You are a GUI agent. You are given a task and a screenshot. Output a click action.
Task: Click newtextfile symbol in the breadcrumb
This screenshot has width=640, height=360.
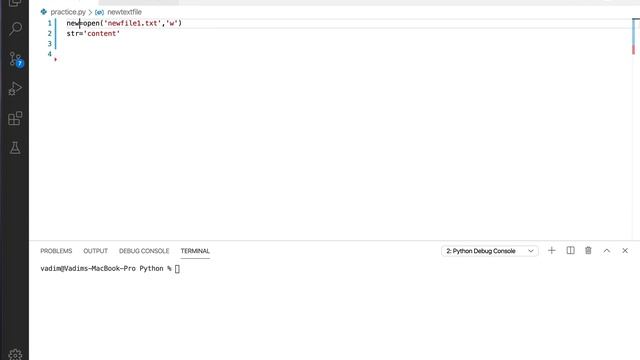124,12
